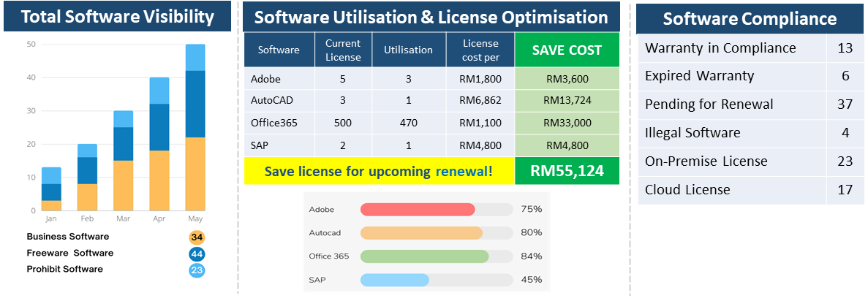868x301 pixels.
Task: Select the SAP row name cell in the table
Action: [x=279, y=145]
